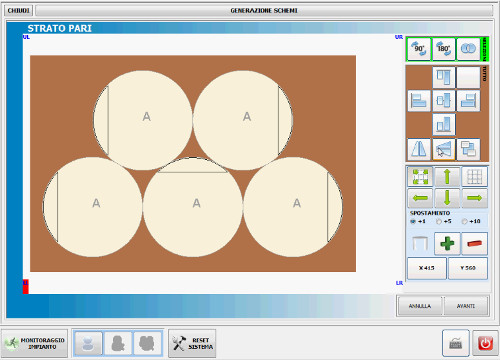Align selected items to the bottom

(x=444, y=124)
